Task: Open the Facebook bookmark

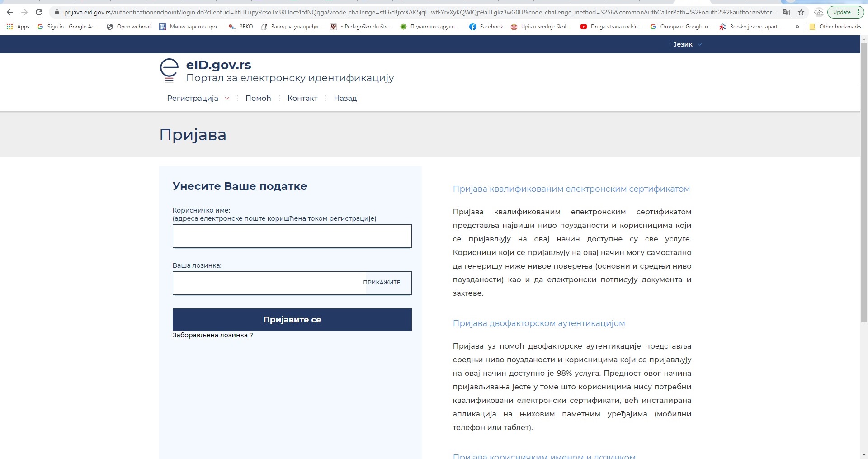Action: 486,27
